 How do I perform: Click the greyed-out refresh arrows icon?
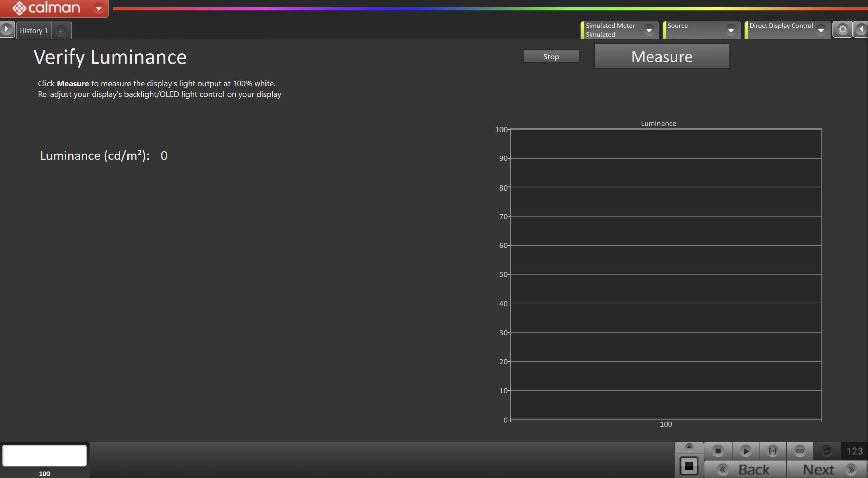[827, 451]
